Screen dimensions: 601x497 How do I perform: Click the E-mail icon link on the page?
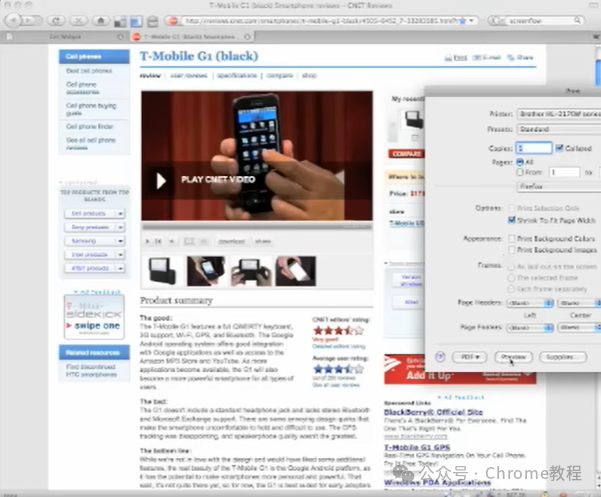coord(486,57)
